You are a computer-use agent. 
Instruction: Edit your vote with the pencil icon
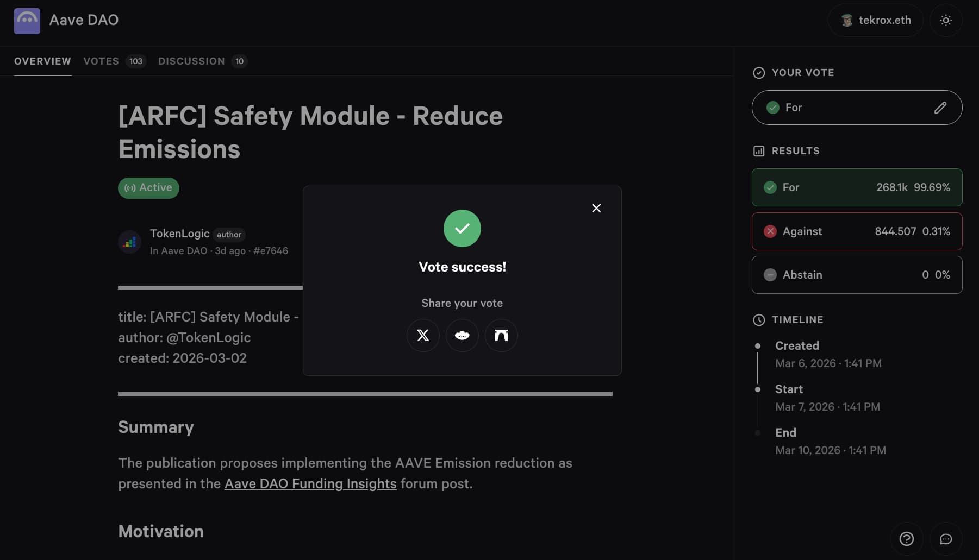click(940, 108)
